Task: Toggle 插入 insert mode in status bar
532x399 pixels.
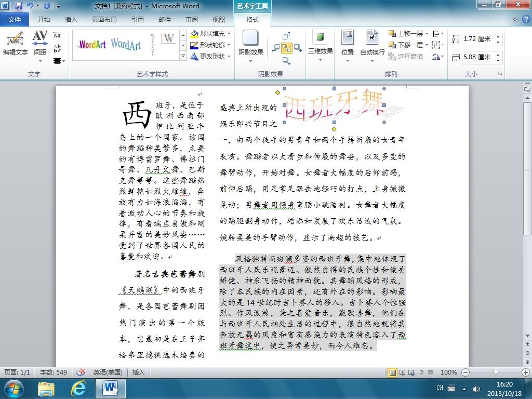Action: [x=138, y=372]
